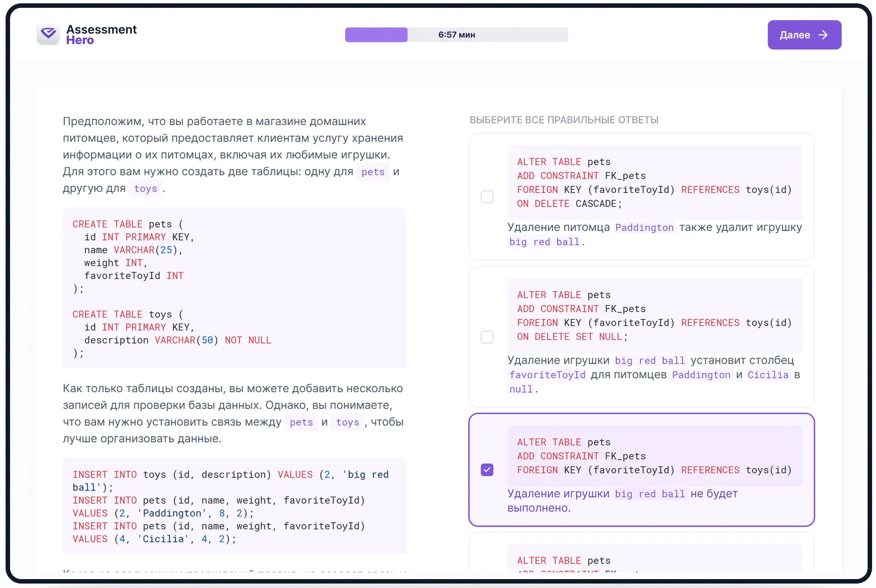Select the partially visible fourth answer card

click(641, 556)
